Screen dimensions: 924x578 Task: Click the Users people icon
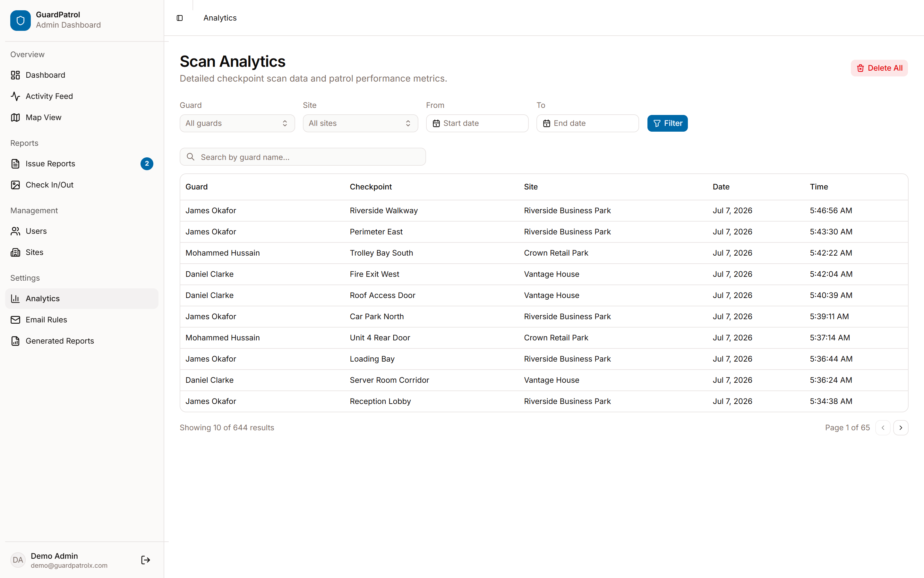point(15,231)
